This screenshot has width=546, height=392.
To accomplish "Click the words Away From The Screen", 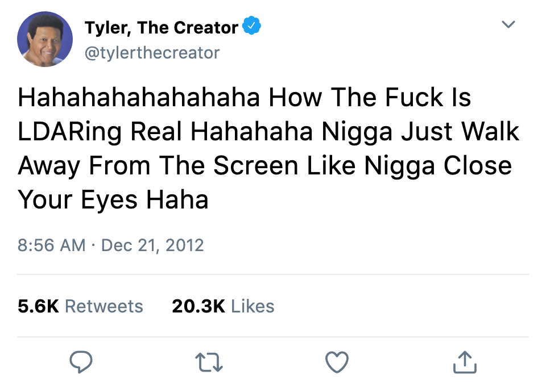I will (158, 166).
